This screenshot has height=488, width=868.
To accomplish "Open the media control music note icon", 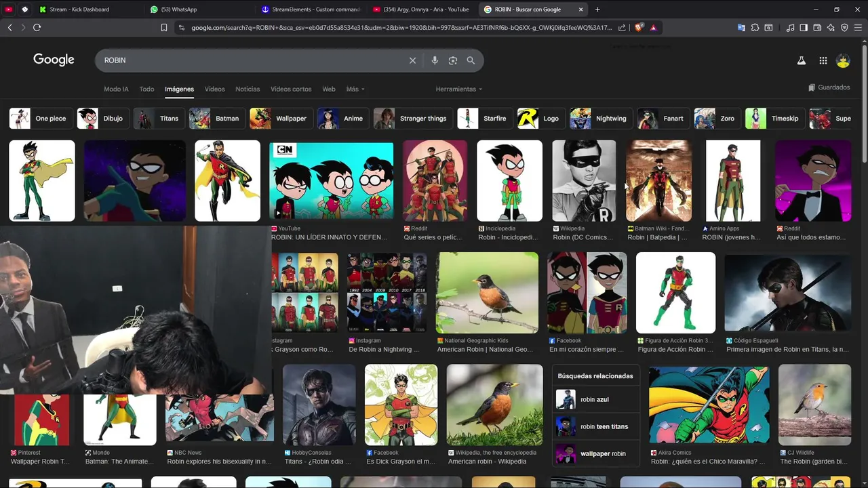I will (x=790, y=28).
